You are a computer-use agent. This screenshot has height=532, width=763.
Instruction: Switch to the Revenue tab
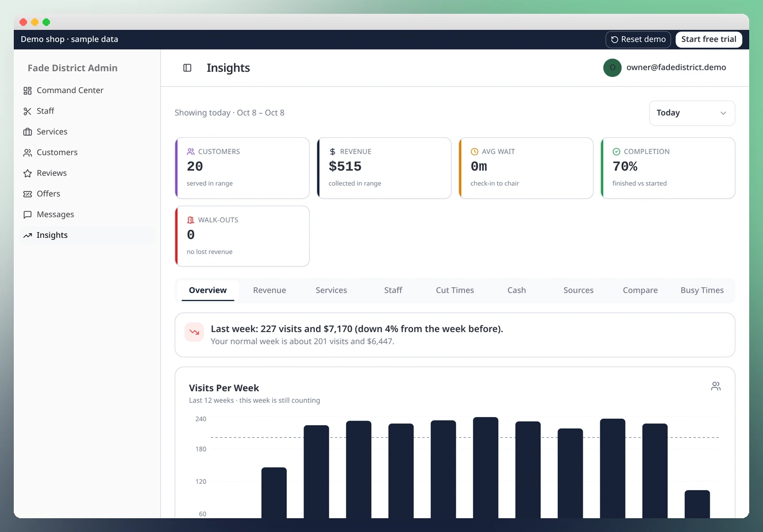coord(269,291)
